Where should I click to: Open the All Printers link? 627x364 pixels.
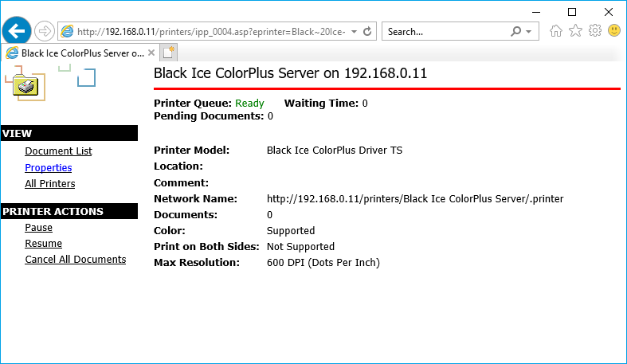pos(50,184)
